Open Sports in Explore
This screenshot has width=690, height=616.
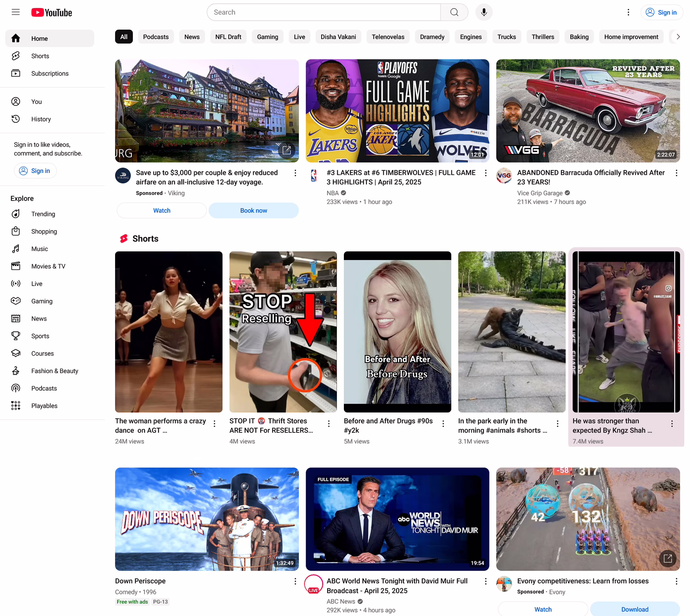[50, 336]
